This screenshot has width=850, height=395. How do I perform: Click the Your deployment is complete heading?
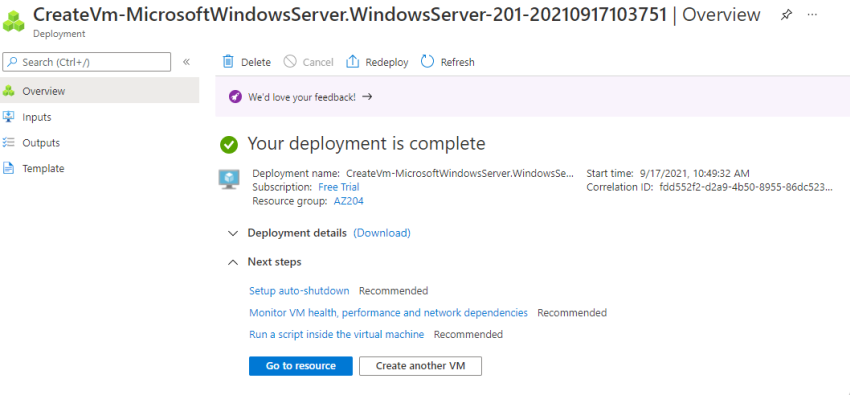pos(366,144)
